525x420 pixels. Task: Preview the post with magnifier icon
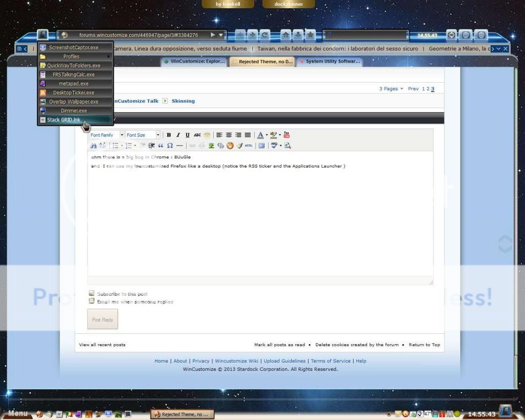[288, 145]
